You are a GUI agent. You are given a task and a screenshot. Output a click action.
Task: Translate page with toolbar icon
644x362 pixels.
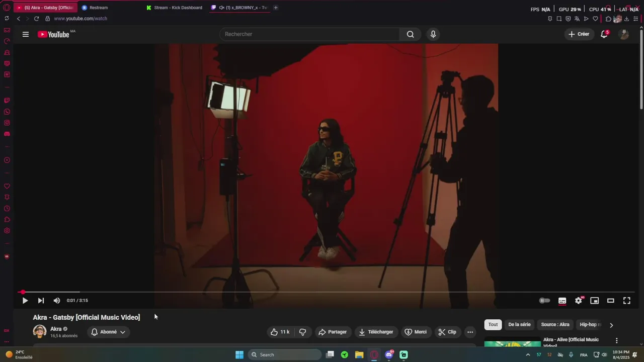(577, 19)
